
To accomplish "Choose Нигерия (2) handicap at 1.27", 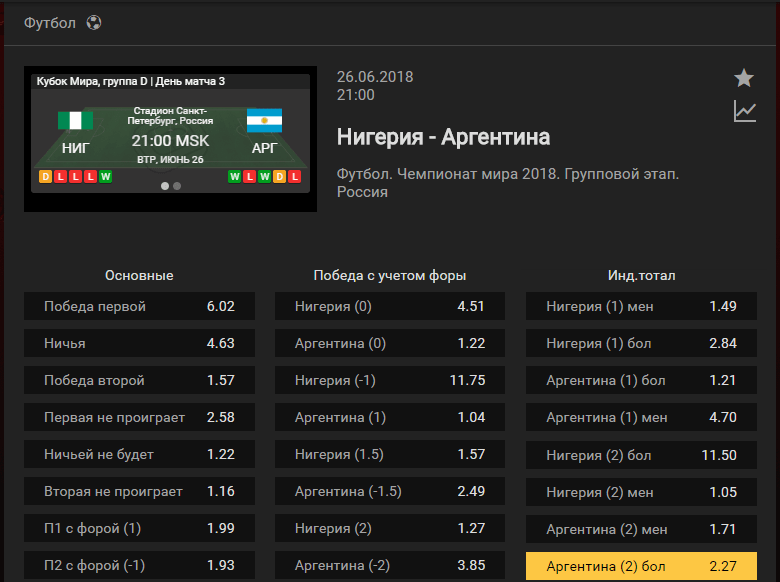I will pyautogui.click(x=390, y=528).
